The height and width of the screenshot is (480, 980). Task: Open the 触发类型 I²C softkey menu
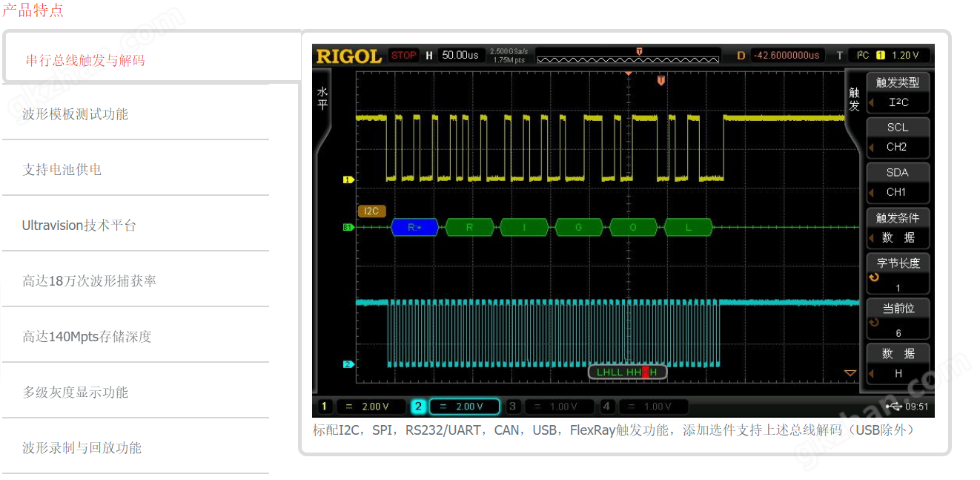coord(897,93)
